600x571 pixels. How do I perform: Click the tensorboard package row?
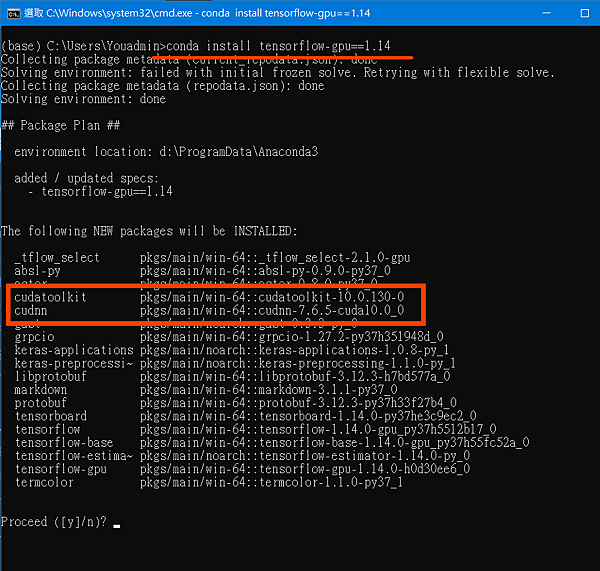pyautogui.click(x=245, y=416)
